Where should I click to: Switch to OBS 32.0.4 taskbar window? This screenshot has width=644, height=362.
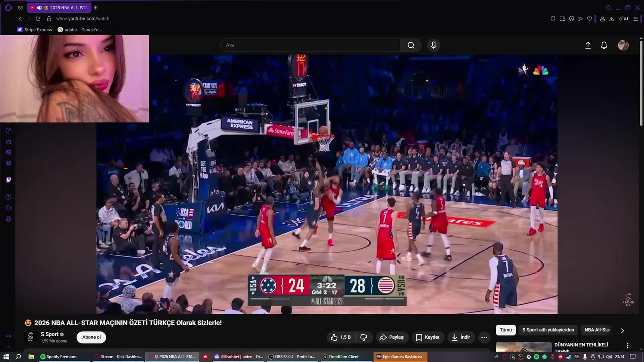[x=292, y=357]
